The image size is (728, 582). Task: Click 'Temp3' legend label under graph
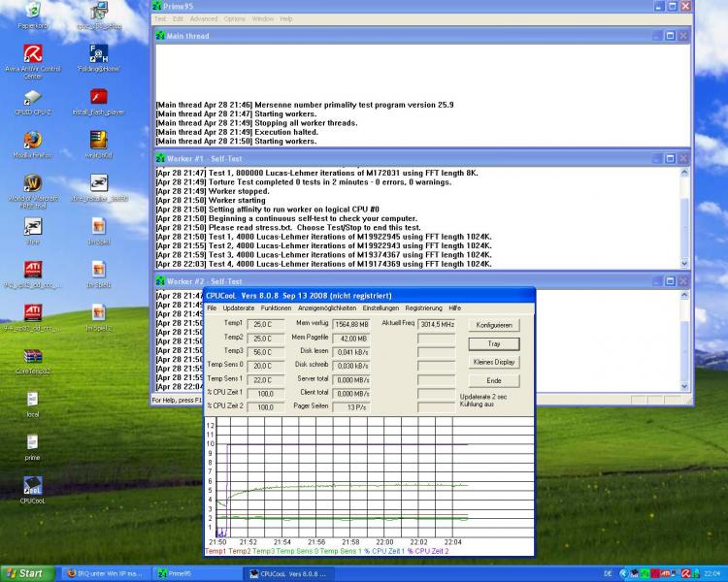263,551
